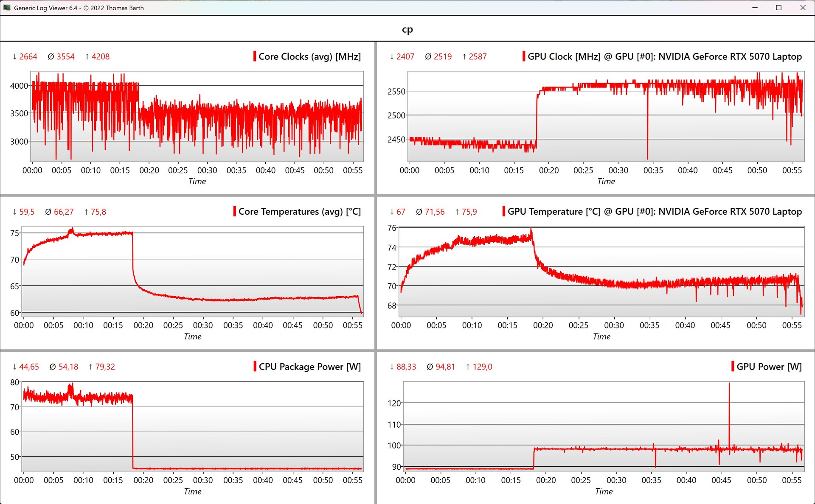Click the Core Temperatures red legend marker
Image resolution: width=815 pixels, height=504 pixels.
[x=235, y=211]
